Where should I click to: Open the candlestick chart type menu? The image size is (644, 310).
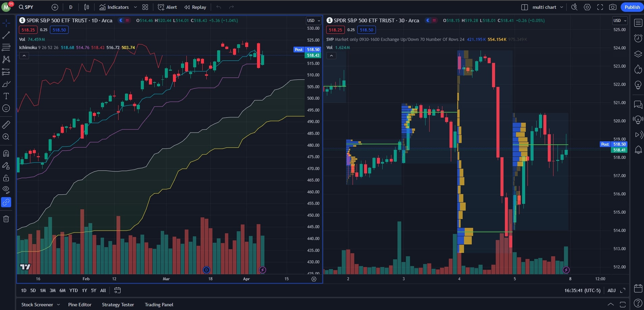tap(87, 7)
